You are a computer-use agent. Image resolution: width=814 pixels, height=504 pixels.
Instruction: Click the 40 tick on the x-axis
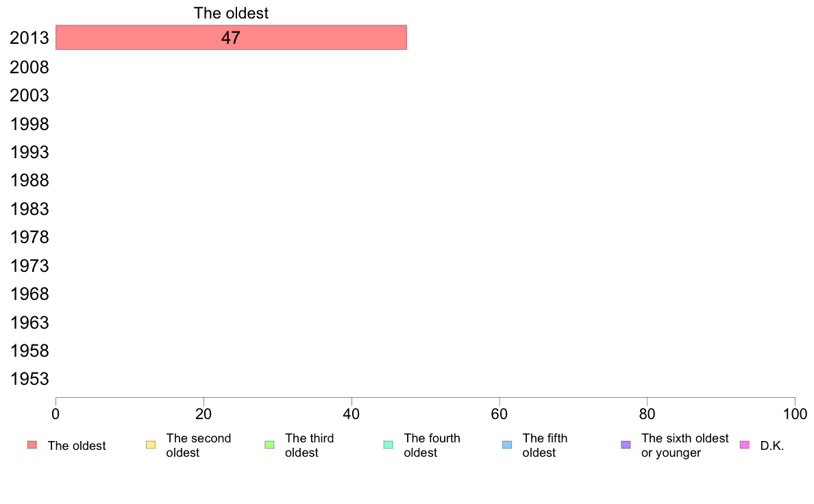tap(351, 414)
